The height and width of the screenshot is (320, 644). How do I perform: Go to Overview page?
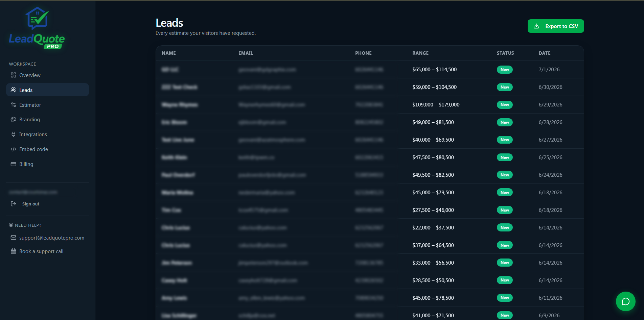pos(47,75)
